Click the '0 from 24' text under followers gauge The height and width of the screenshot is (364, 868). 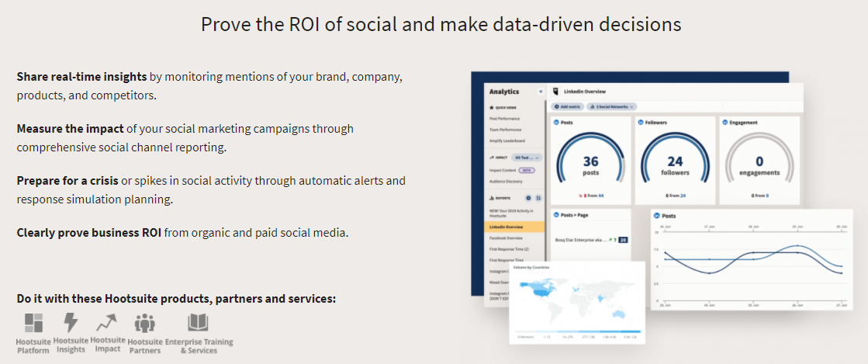coord(676,196)
